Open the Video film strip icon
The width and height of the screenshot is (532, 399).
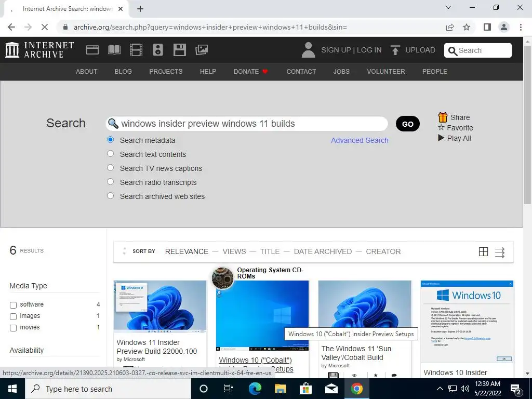[136, 50]
